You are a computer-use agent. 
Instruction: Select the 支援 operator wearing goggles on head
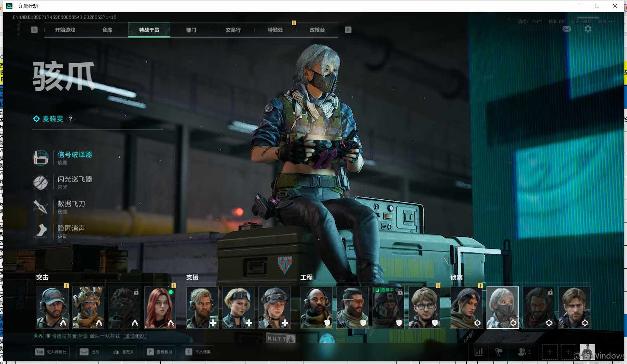(238, 307)
